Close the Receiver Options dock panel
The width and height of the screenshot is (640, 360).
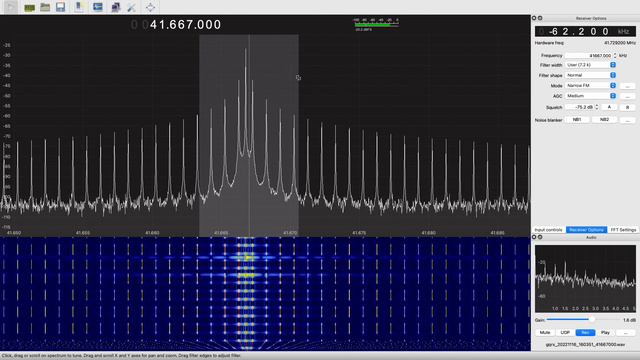point(533,18)
